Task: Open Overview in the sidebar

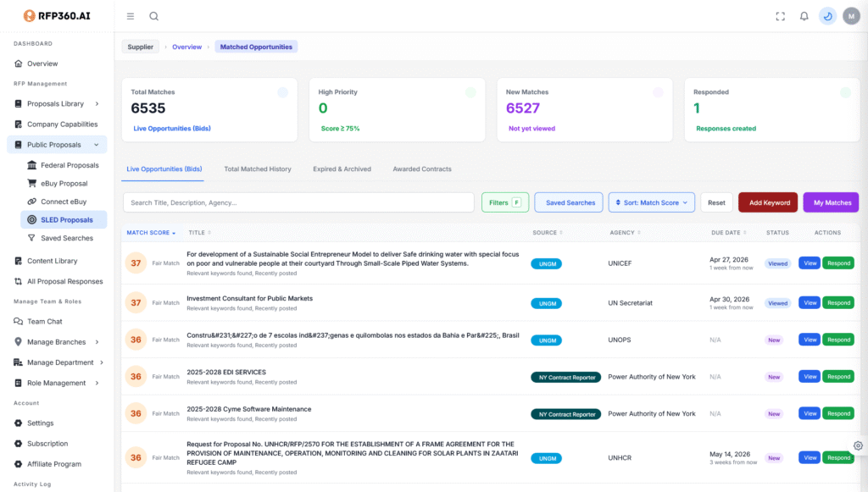Action: coord(42,64)
